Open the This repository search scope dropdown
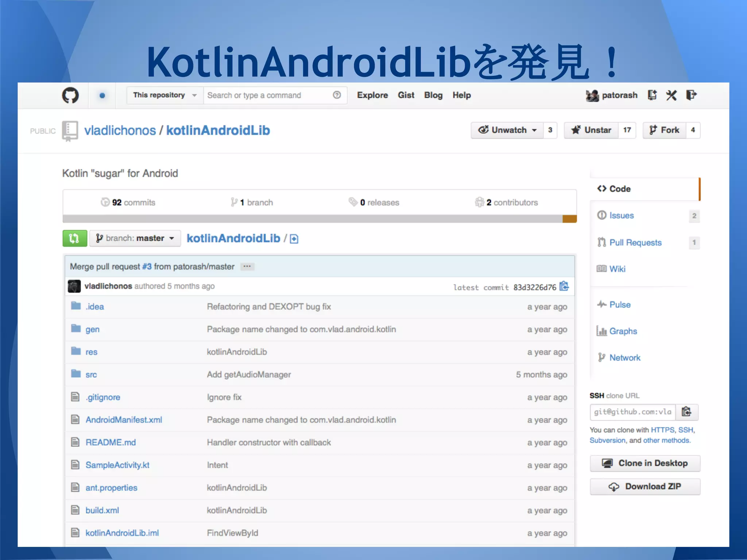 pos(165,95)
